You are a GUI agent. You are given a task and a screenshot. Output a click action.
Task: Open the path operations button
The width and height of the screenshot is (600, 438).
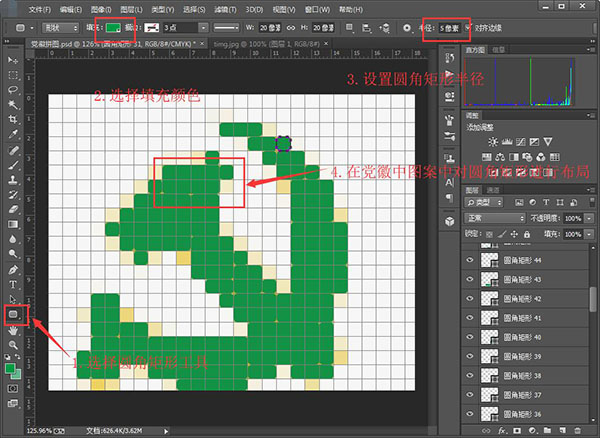(349, 28)
